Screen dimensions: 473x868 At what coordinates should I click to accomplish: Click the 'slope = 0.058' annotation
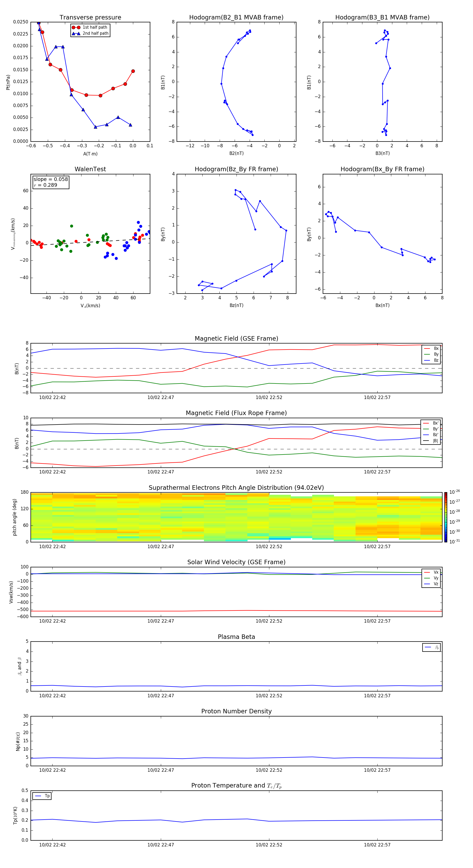pyautogui.click(x=51, y=179)
